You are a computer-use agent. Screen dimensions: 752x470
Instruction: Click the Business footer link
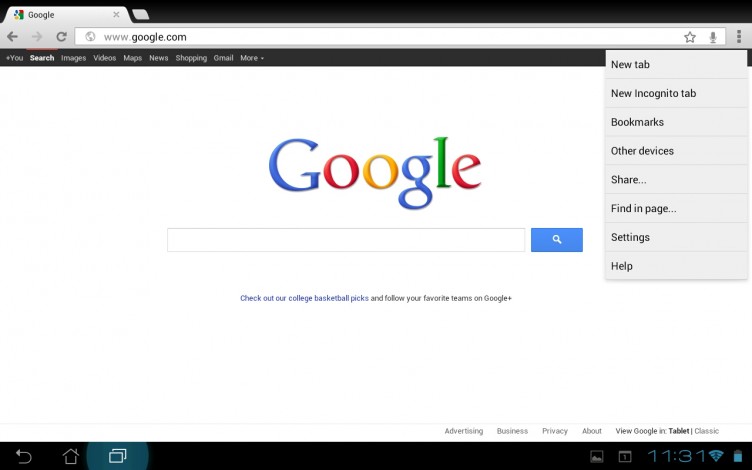coord(512,431)
